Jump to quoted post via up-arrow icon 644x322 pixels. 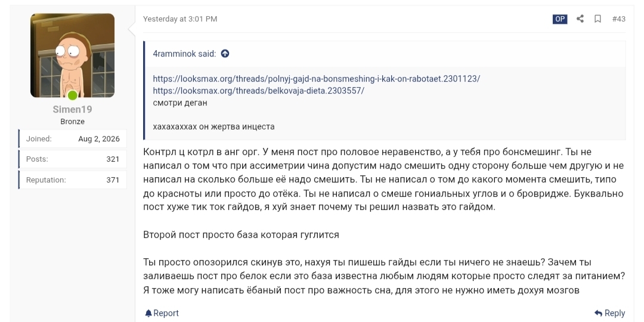225,54
